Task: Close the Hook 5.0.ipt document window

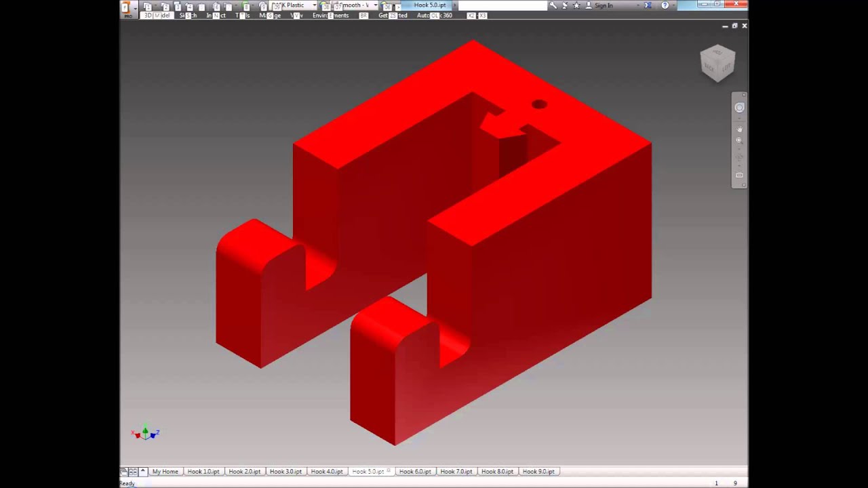Action: 745,26
